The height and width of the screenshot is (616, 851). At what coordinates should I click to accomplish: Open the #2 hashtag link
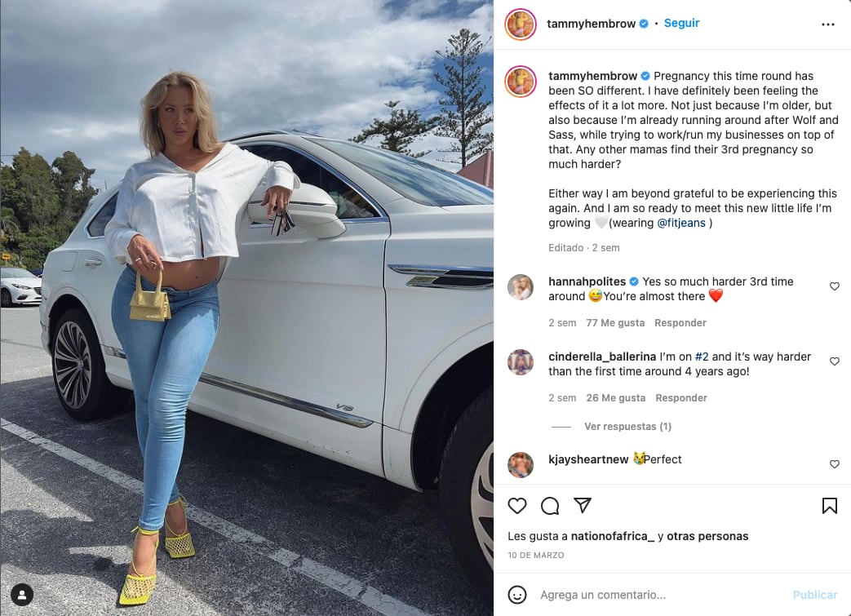tap(702, 357)
